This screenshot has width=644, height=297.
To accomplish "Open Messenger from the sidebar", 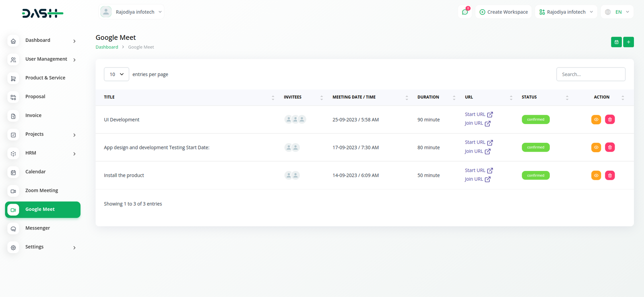I will [x=37, y=228].
